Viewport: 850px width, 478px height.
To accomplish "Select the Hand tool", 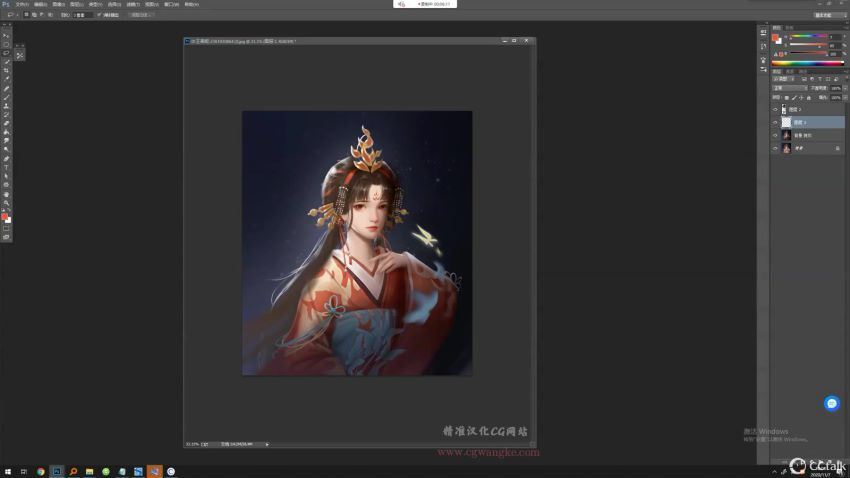I will [7, 193].
